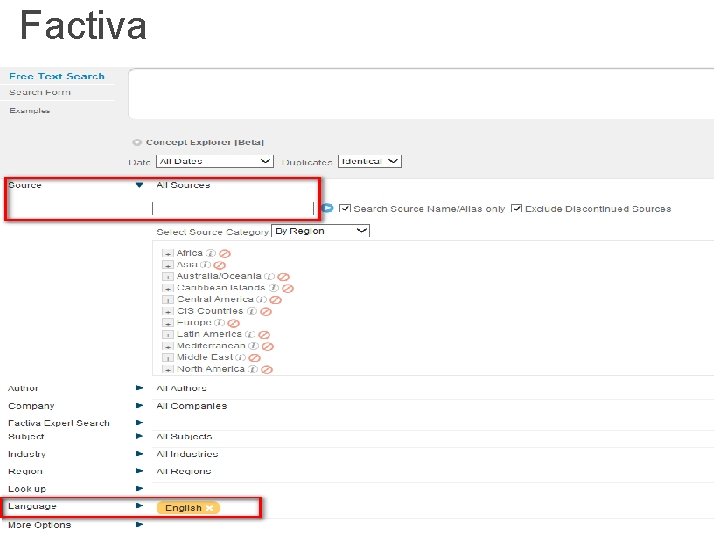This screenshot has height=540, width=720.
Task: Open the Examples link
Action: (x=30, y=111)
